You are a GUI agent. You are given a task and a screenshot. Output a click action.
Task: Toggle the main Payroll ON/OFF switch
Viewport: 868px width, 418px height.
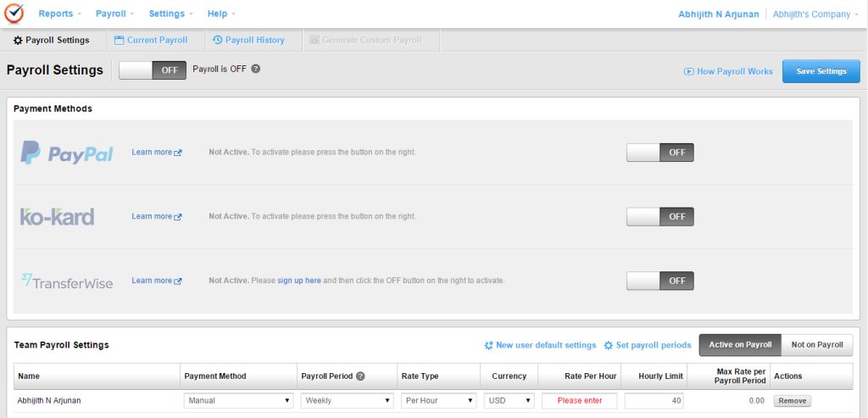pyautogui.click(x=153, y=70)
